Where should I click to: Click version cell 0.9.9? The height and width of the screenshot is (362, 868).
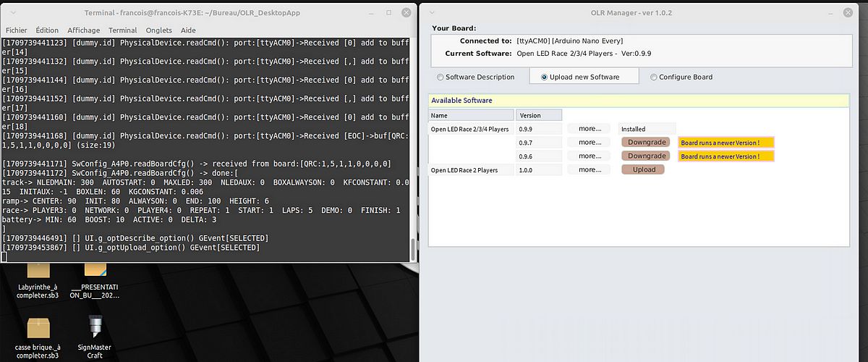click(539, 129)
